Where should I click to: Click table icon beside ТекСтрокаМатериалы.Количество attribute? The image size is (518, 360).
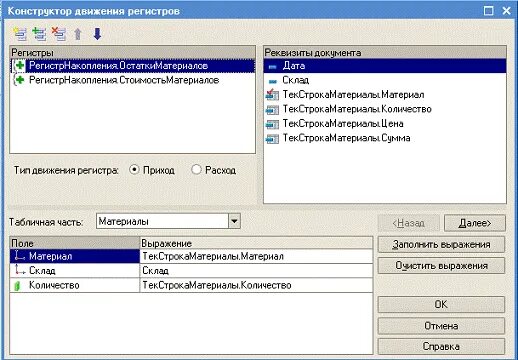272,109
